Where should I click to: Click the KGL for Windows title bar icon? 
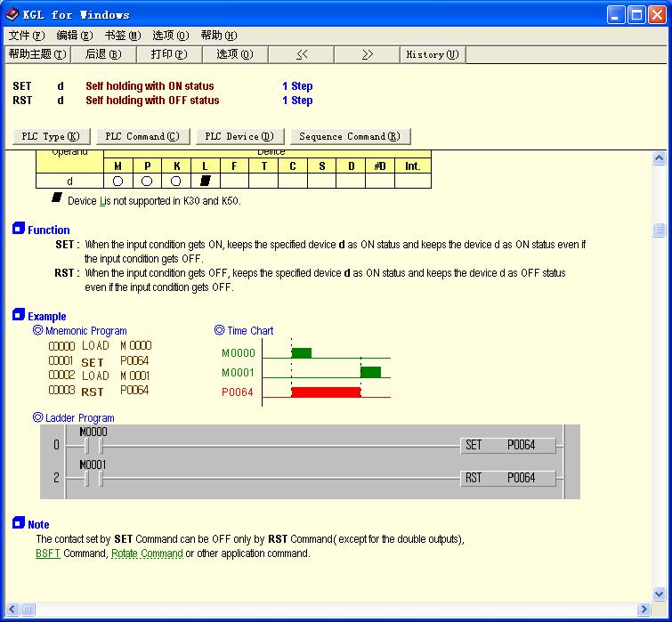[12, 14]
